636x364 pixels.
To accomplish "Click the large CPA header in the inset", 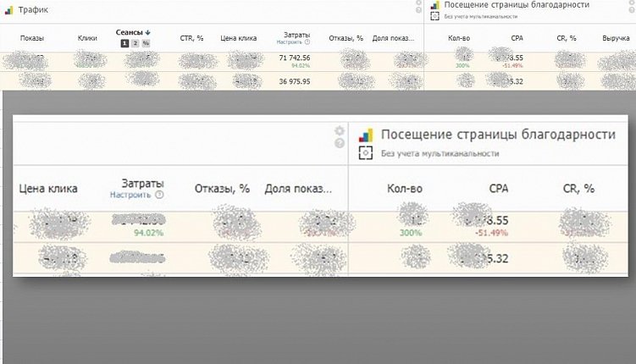I will pyautogui.click(x=499, y=189).
